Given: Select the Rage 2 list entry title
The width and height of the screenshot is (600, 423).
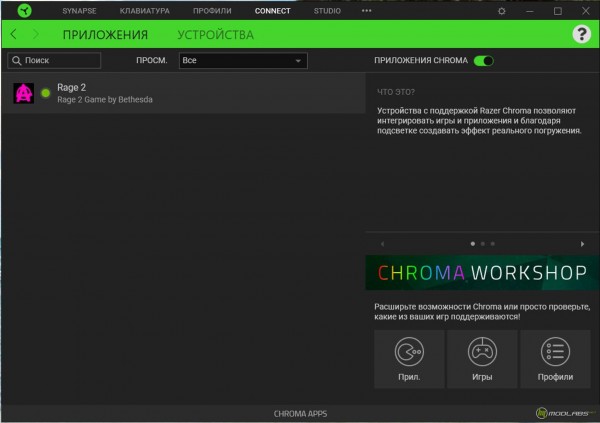Looking at the screenshot, I should click(72, 87).
